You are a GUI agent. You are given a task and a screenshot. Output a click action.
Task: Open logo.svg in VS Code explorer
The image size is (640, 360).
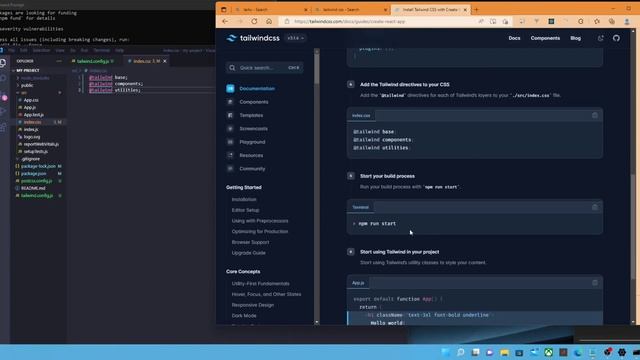point(31,137)
